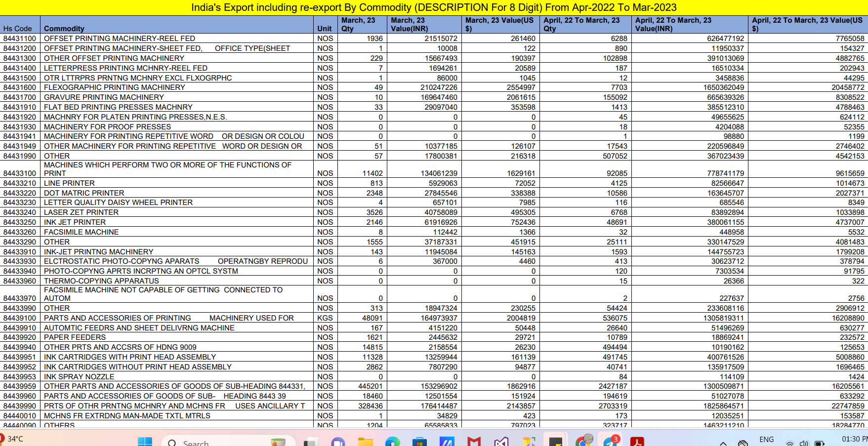The image size is (868, 446).
Task: Open Adobe Acrobat taskbar icon
Action: tap(637, 442)
